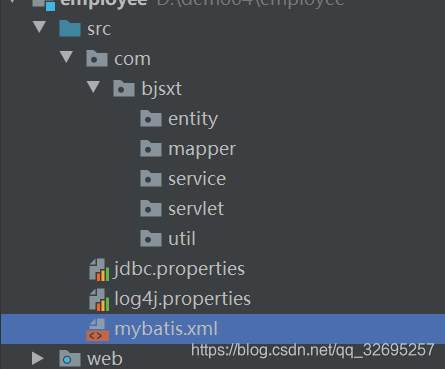
Task: Select the src label
Action: coord(99,29)
